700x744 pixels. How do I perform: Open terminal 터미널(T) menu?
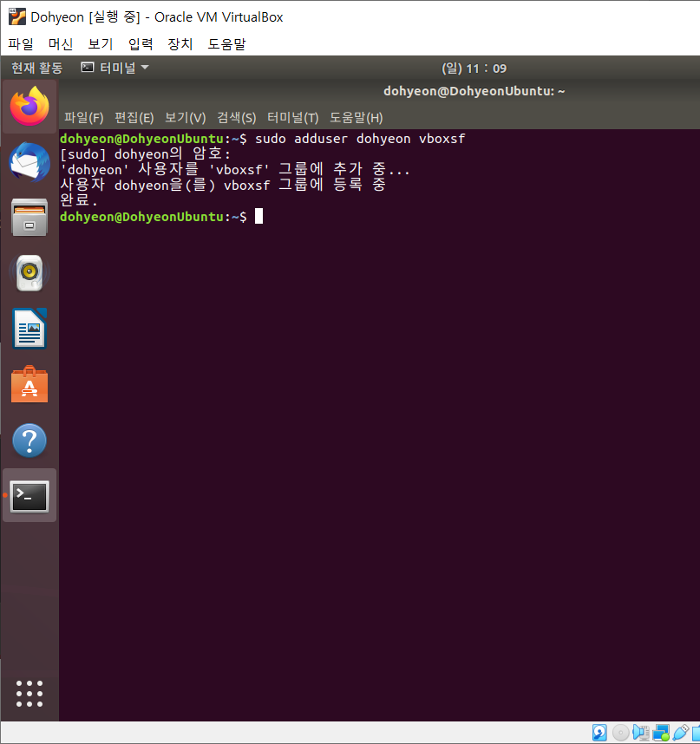[293, 118]
